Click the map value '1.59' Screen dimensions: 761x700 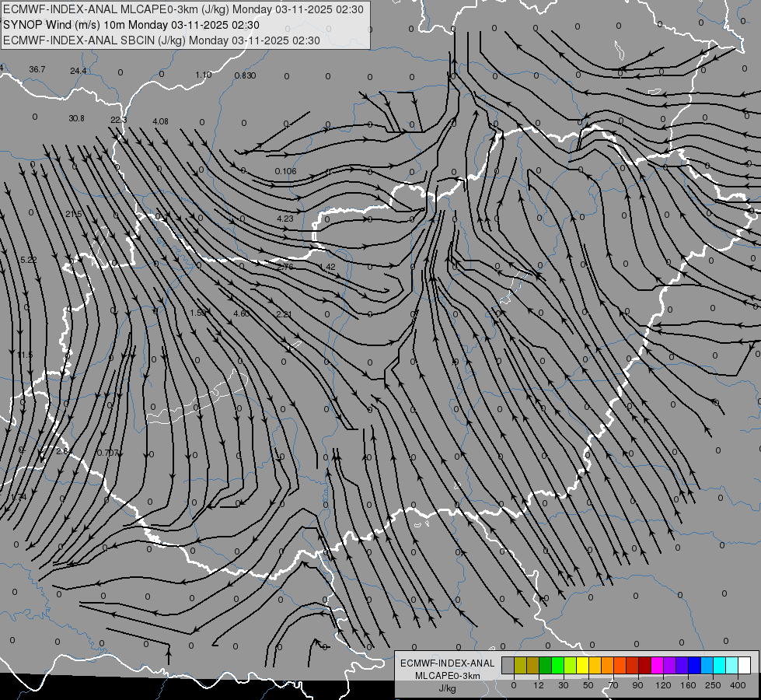click(198, 313)
